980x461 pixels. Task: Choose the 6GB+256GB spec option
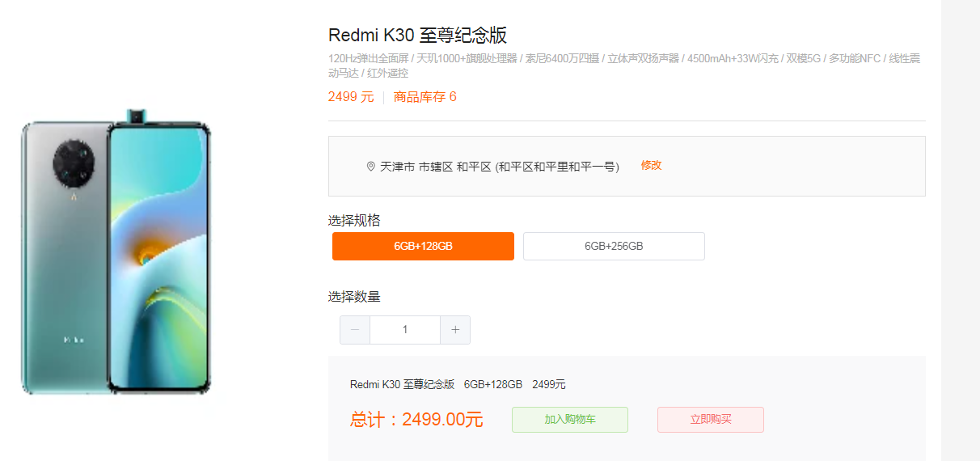pyautogui.click(x=614, y=247)
